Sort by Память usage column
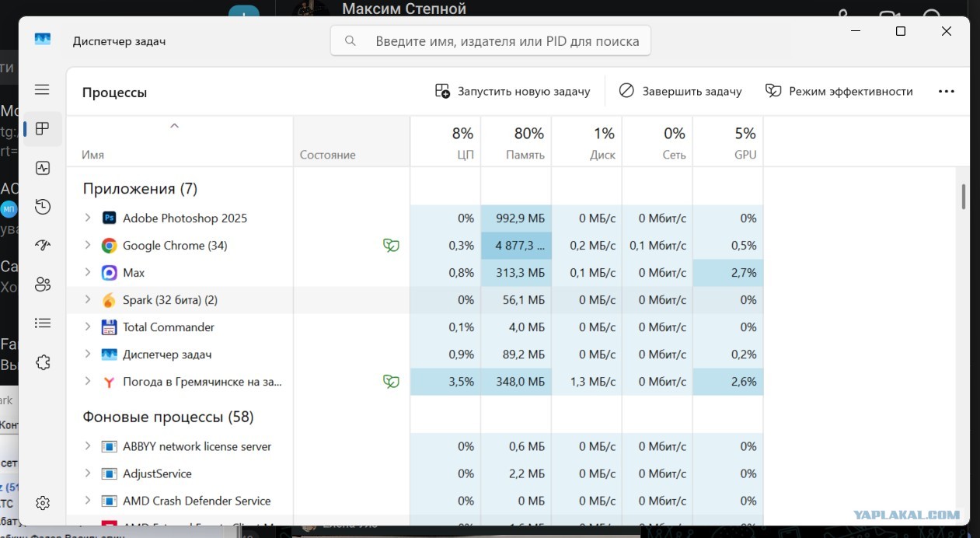980x538 pixels. click(516, 142)
